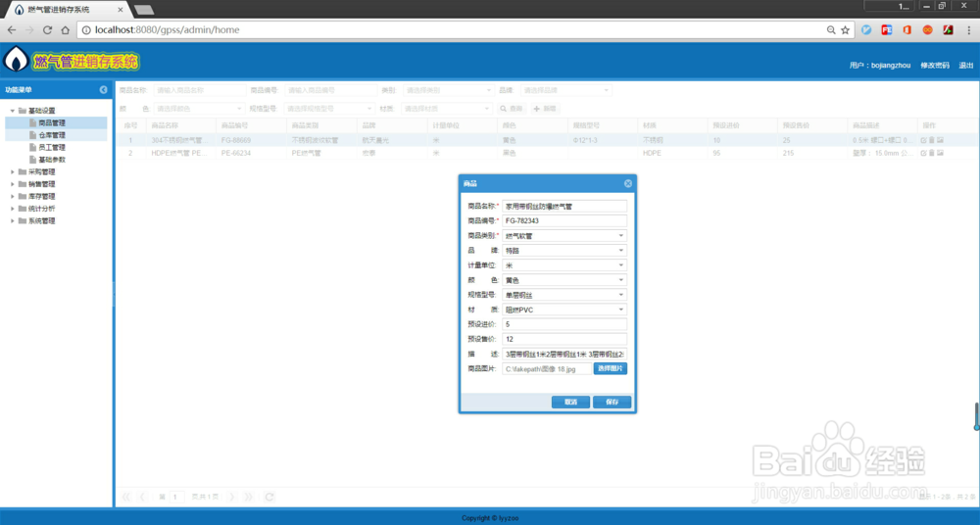The image size is (980, 525).
Task: Click the 预设售价 field showing 12
Action: click(564, 339)
